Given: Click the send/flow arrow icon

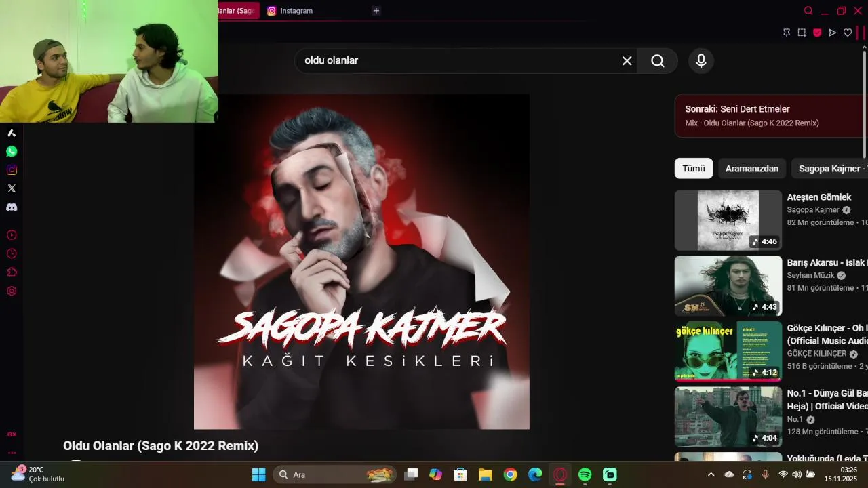Looking at the screenshot, I should point(832,33).
